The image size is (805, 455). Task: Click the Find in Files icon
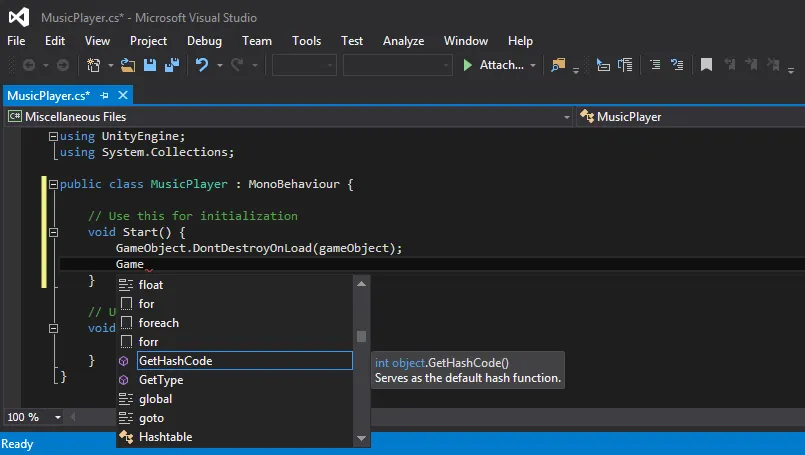coord(558,65)
